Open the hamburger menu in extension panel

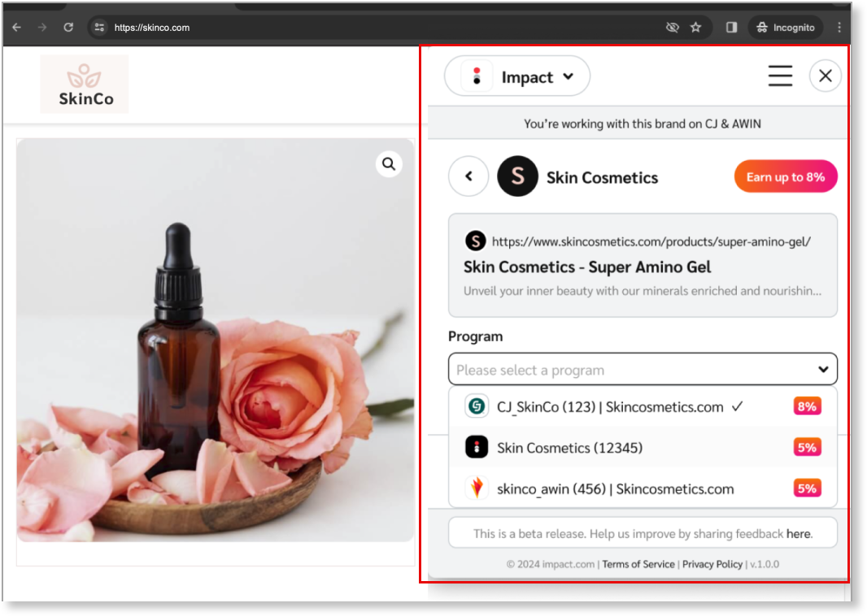point(780,76)
